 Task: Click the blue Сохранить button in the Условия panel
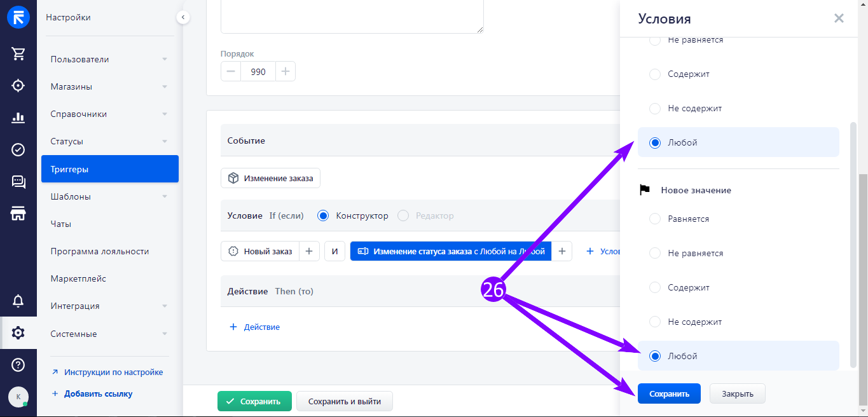[669, 393]
